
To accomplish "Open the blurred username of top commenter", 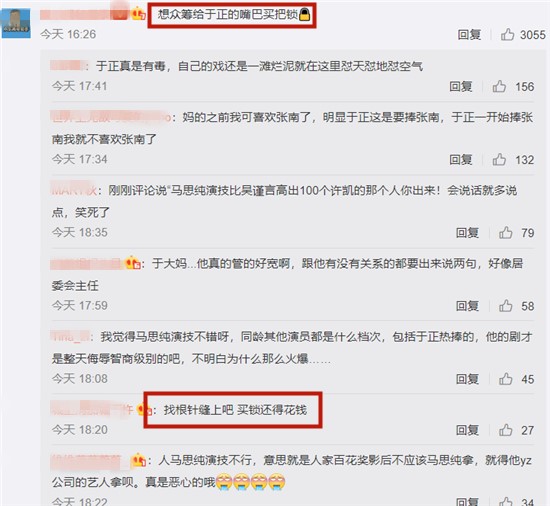I will click(83, 14).
